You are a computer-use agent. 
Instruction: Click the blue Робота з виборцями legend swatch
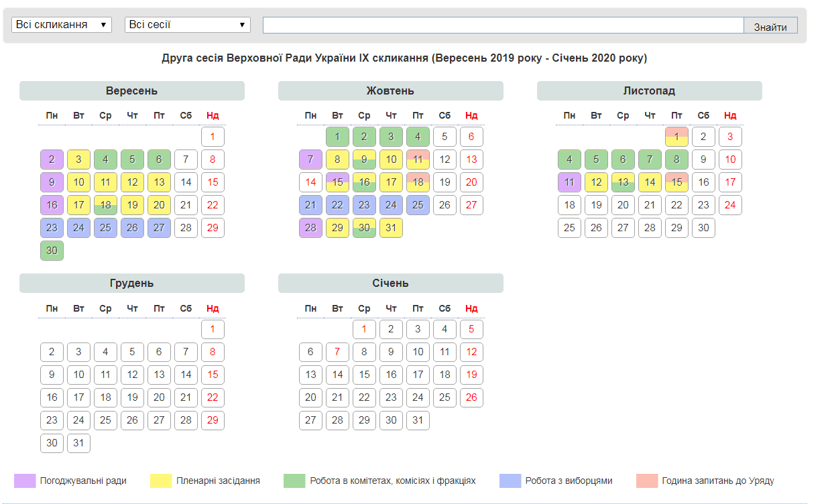(510, 481)
